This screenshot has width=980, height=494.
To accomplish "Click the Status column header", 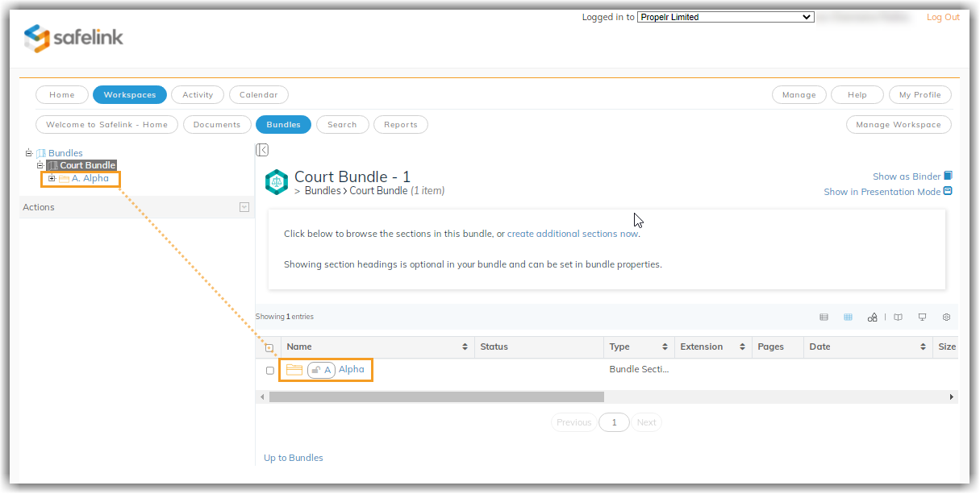I will [539, 347].
